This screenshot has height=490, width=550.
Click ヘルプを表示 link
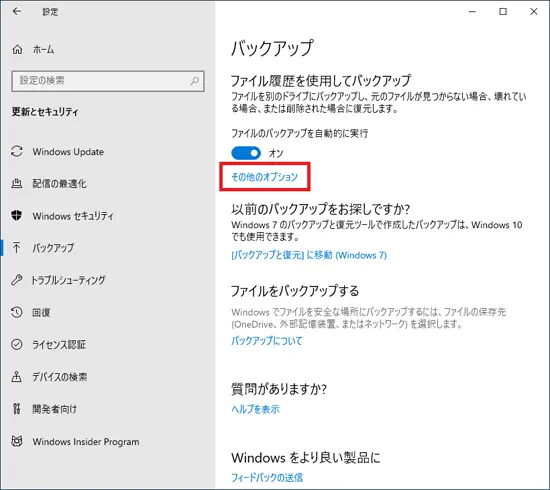[x=255, y=409]
